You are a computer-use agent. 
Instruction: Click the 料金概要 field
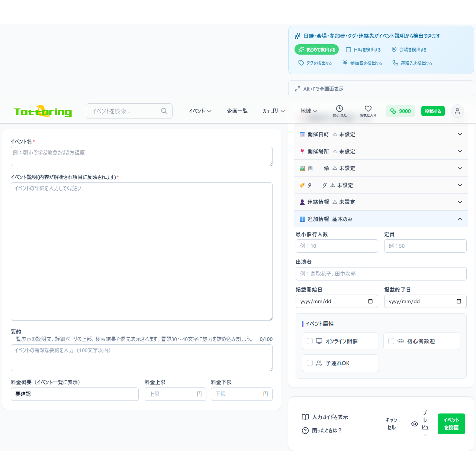(75, 394)
